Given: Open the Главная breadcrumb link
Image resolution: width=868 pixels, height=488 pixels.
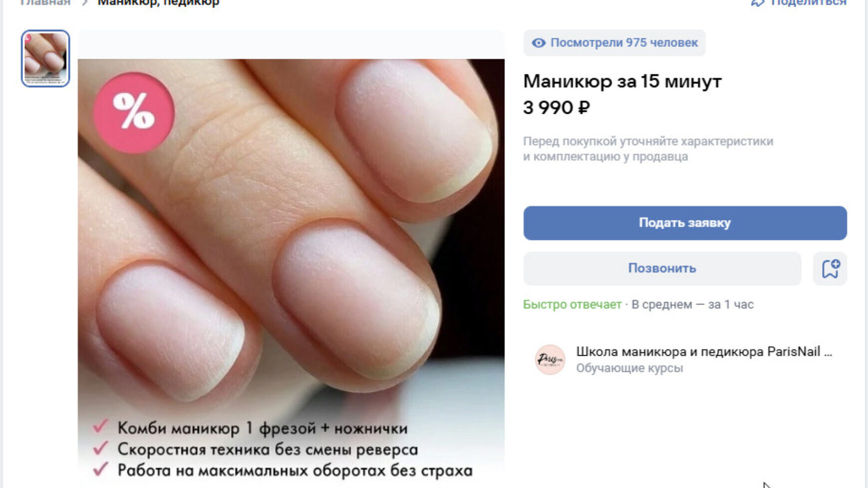Looking at the screenshot, I should pos(45,2).
